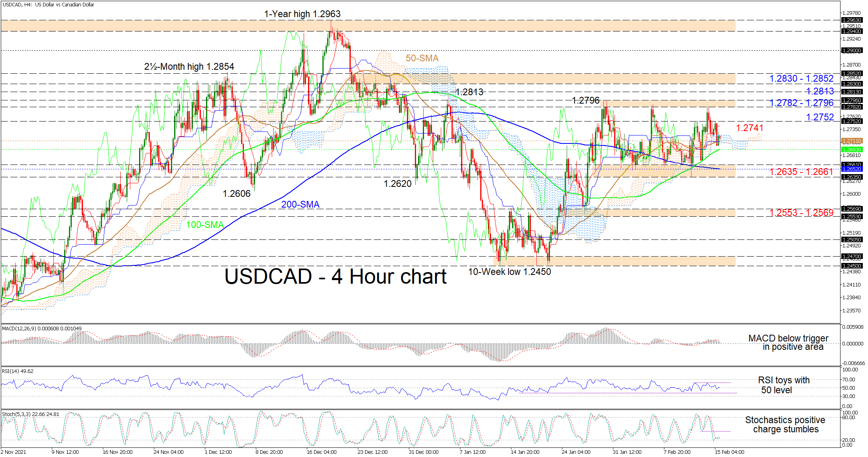Click the 15 Feb 04:00 date marker
This screenshot has width=868, height=457.
click(x=729, y=452)
